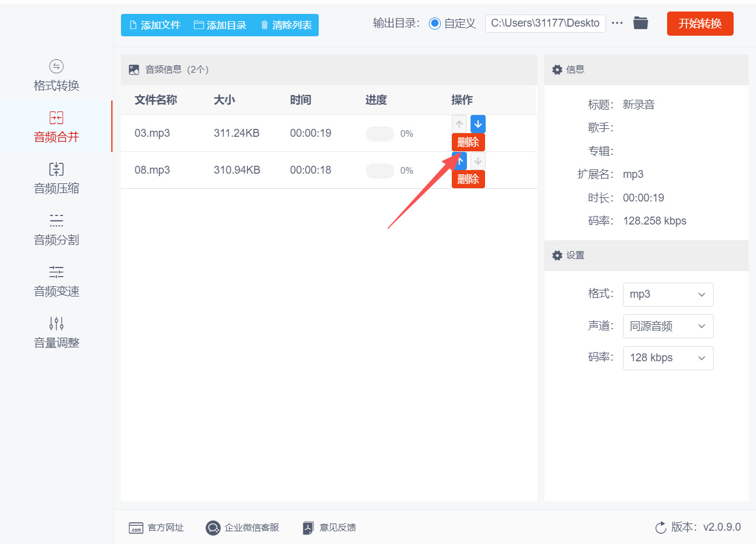Select the 03.mp3 file name
This screenshot has width=756, height=544.
point(152,133)
